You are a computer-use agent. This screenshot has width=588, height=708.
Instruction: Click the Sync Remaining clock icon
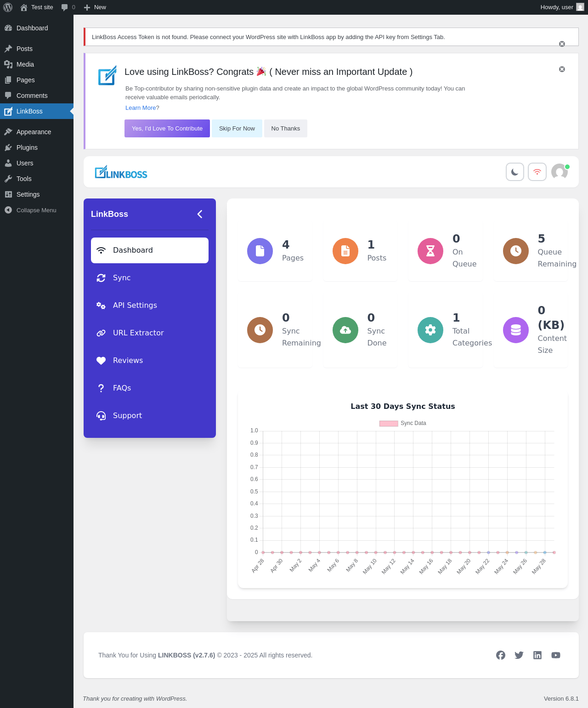[260, 330]
